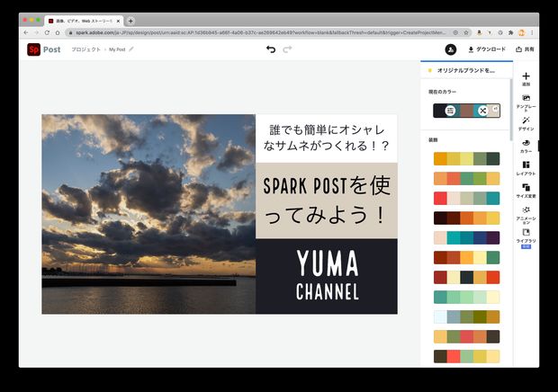Open a new browser tab
558x392 pixels.
point(130,21)
